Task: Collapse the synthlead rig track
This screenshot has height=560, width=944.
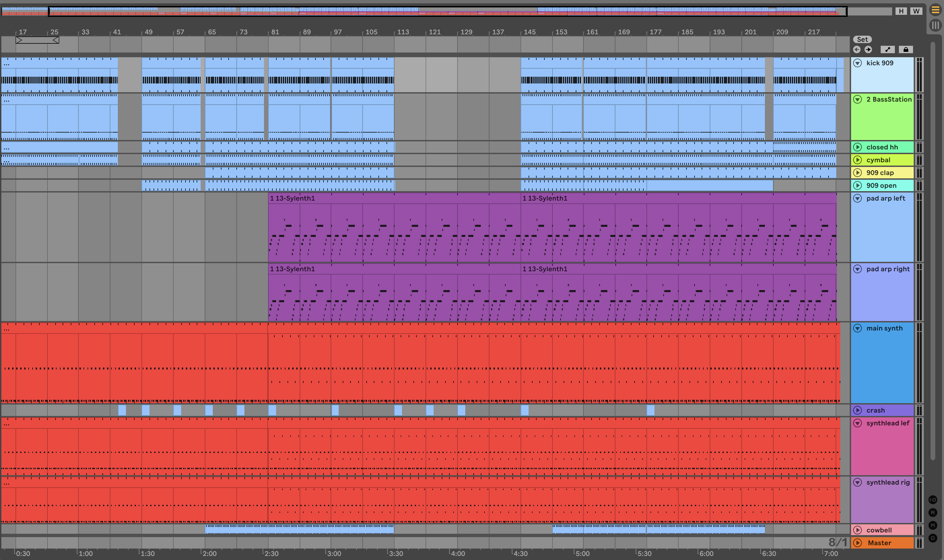Action: tap(857, 482)
